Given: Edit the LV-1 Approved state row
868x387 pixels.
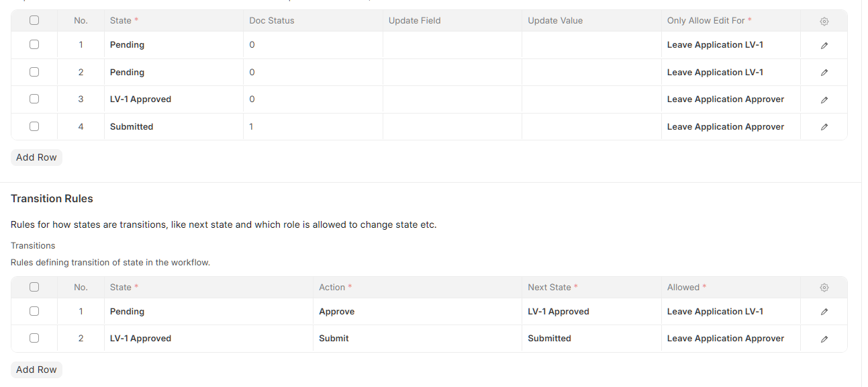Looking at the screenshot, I should tap(824, 99).
